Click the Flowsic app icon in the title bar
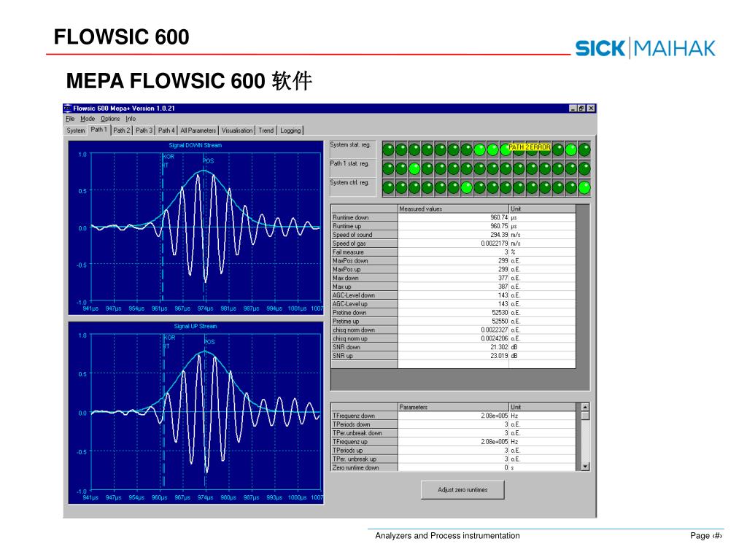This screenshot has height=560, width=747. pos(68,109)
